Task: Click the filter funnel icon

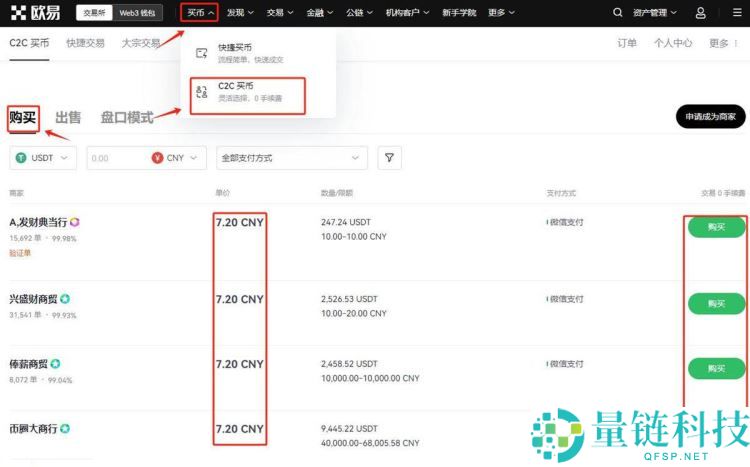Action: coord(389,157)
